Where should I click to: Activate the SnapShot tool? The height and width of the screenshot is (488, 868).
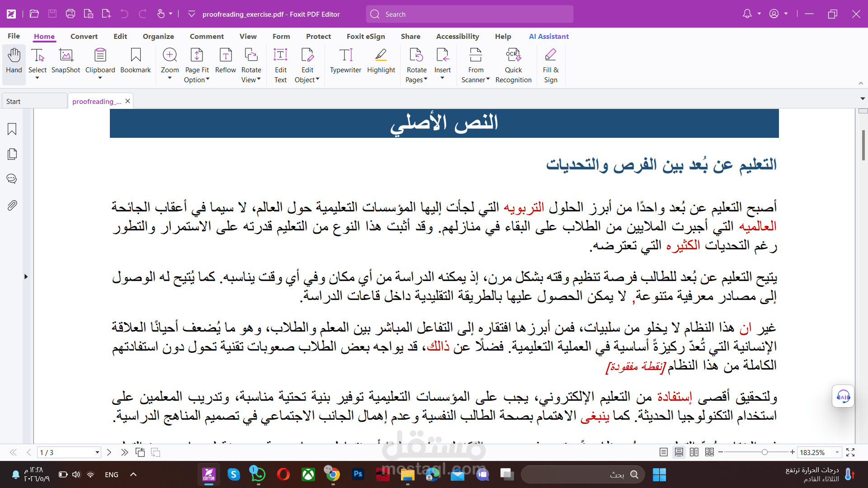66,61
